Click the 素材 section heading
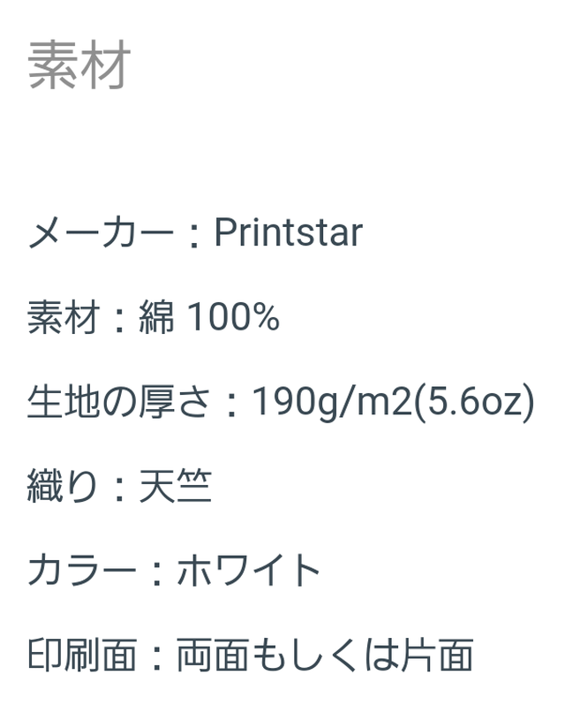Image resolution: width=565 pixels, height=728 pixels. 79,64
